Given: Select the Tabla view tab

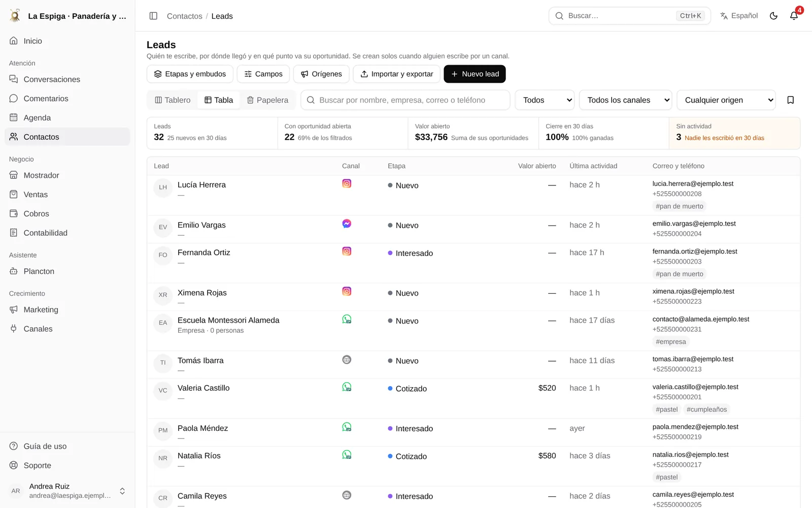Looking at the screenshot, I should tap(219, 100).
